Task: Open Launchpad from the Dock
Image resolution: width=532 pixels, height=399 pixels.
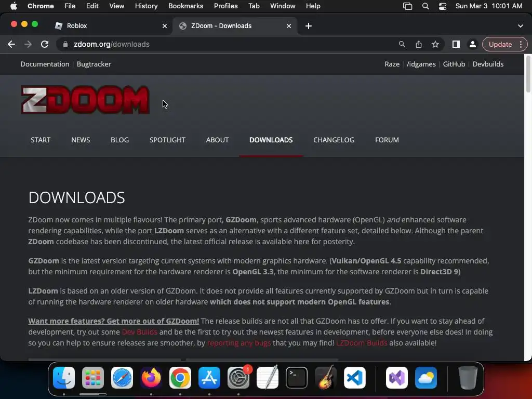Action: pos(92,378)
